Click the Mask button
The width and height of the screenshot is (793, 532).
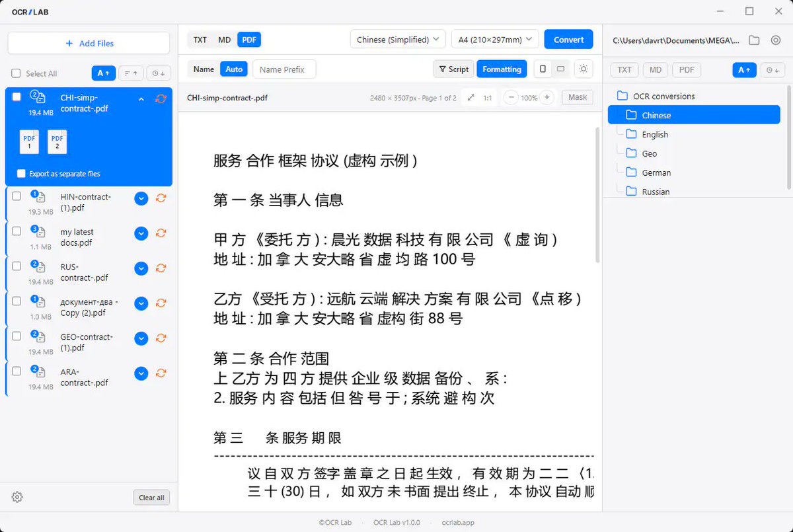coord(578,97)
